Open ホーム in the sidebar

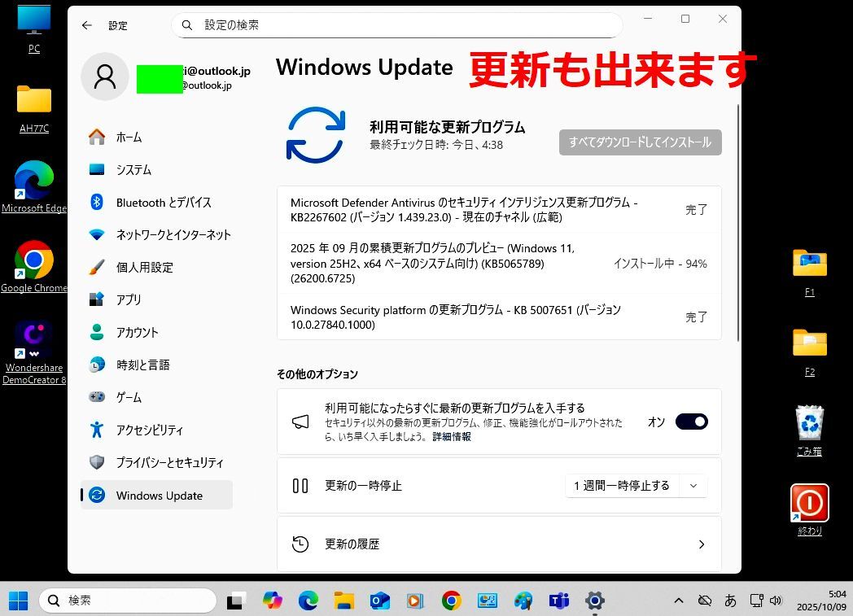(x=156, y=137)
